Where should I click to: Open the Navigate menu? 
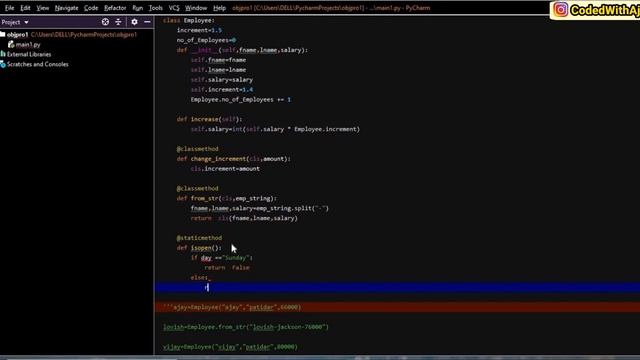click(66, 8)
